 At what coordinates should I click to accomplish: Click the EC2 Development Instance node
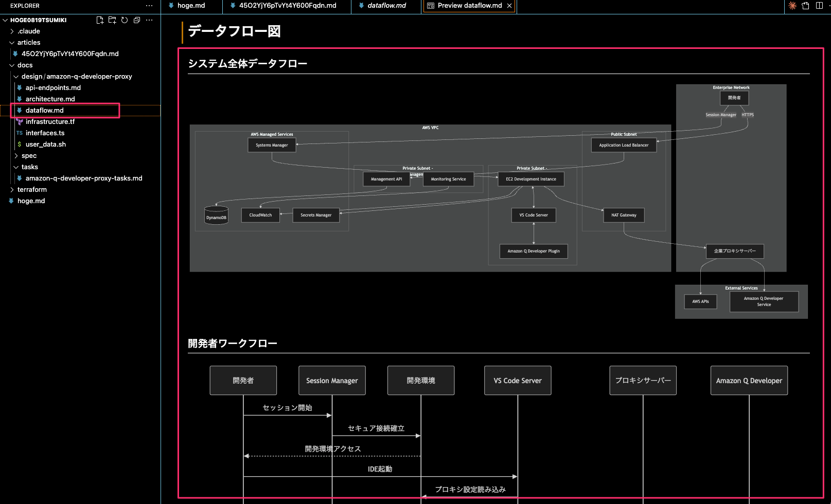pos(531,179)
